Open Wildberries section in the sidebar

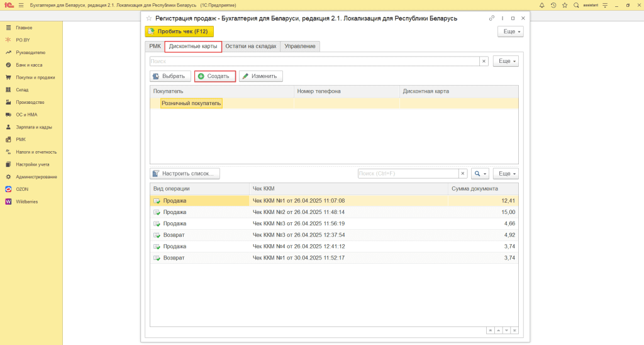26,201
